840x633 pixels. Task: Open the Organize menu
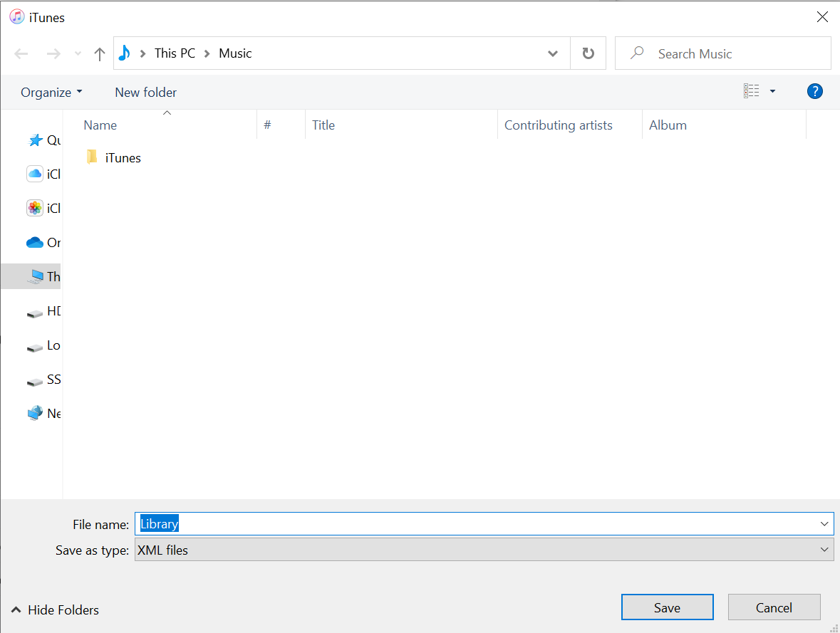click(x=51, y=92)
